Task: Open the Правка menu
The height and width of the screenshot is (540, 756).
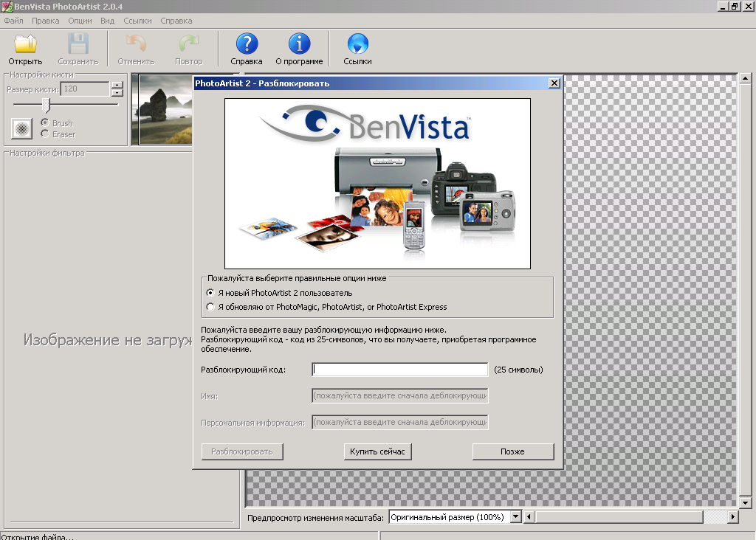Action: (x=45, y=21)
